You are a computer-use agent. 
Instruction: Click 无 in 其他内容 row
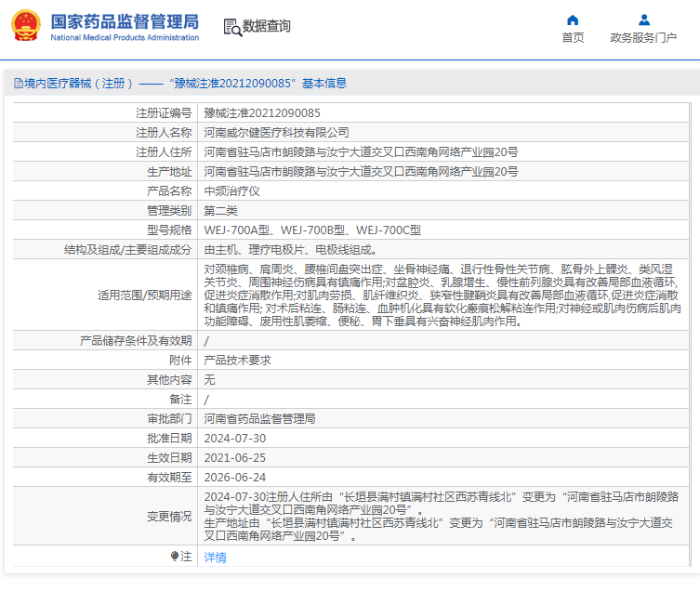click(x=209, y=380)
